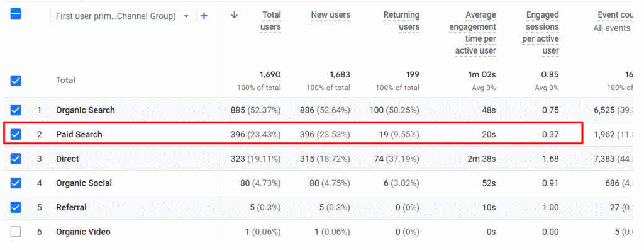
Task: Uncheck the Direct row checkbox
Action: click(x=16, y=159)
